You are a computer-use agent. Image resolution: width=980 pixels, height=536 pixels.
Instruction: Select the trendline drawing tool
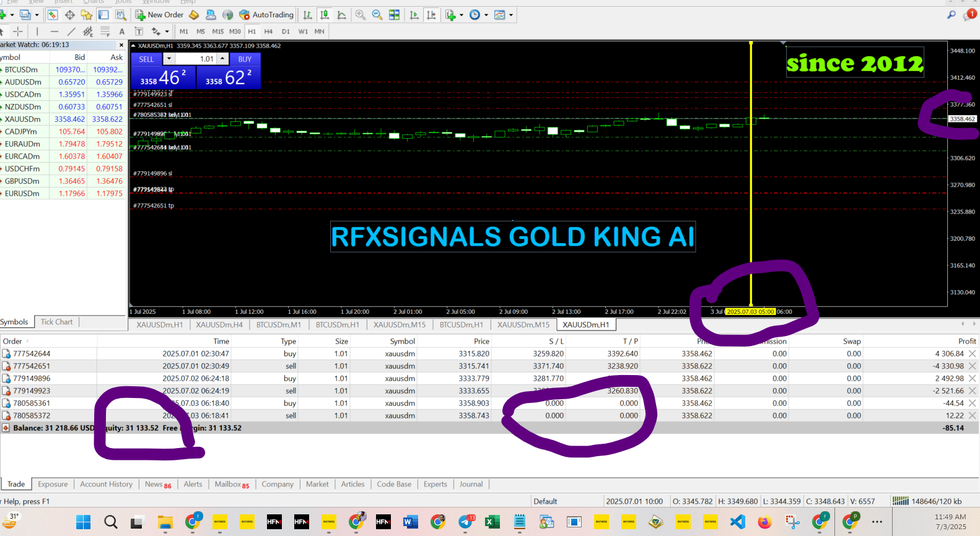coord(71,32)
